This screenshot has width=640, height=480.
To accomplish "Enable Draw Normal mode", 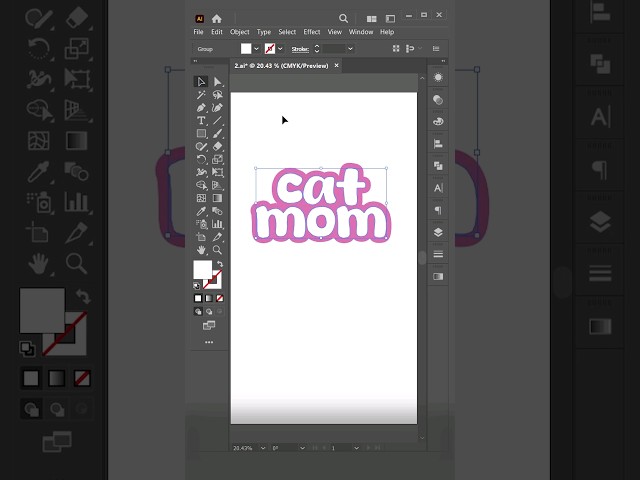I will tap(198, 311).
